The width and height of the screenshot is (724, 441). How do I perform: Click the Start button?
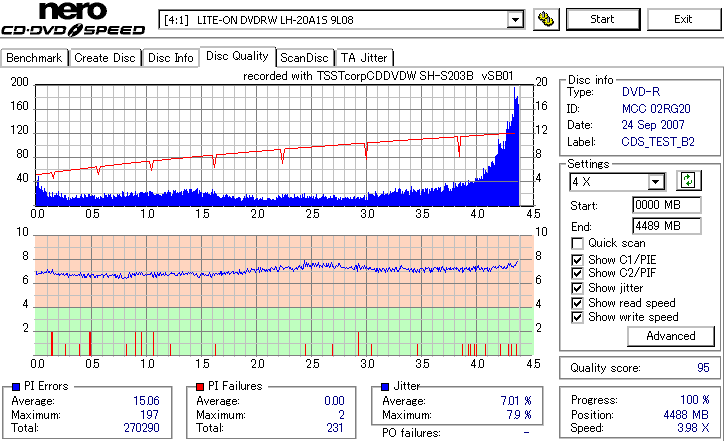pos(603,19)
